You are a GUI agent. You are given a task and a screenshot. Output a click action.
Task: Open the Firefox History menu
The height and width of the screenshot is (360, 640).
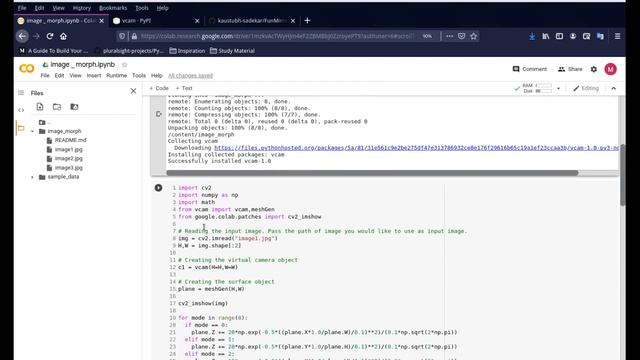(x=82, y=8)
